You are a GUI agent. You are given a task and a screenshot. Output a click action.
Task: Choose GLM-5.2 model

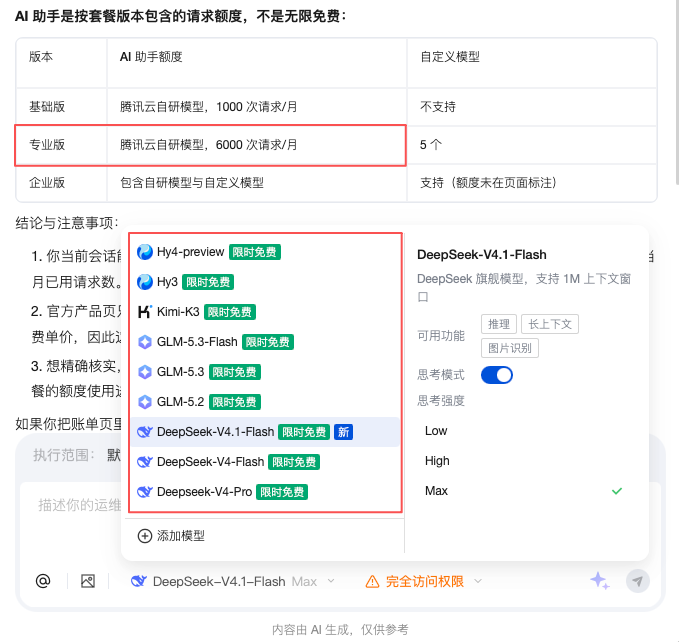[265, 402]
